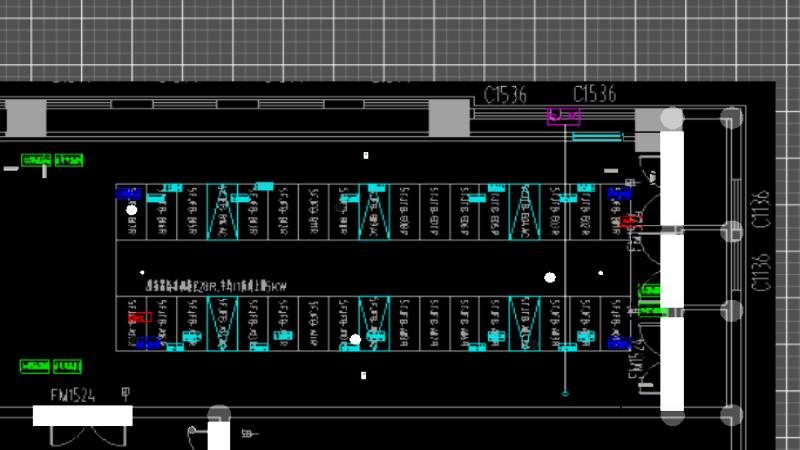Click the small white square above the upper cabinet row
800x450 pixels.
[x=366, y=156]
